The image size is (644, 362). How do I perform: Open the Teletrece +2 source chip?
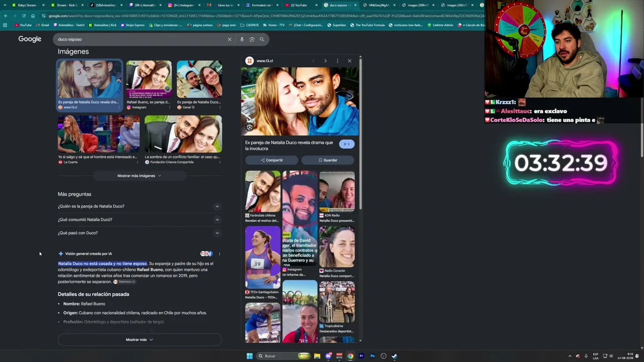[x=124, y=282]
